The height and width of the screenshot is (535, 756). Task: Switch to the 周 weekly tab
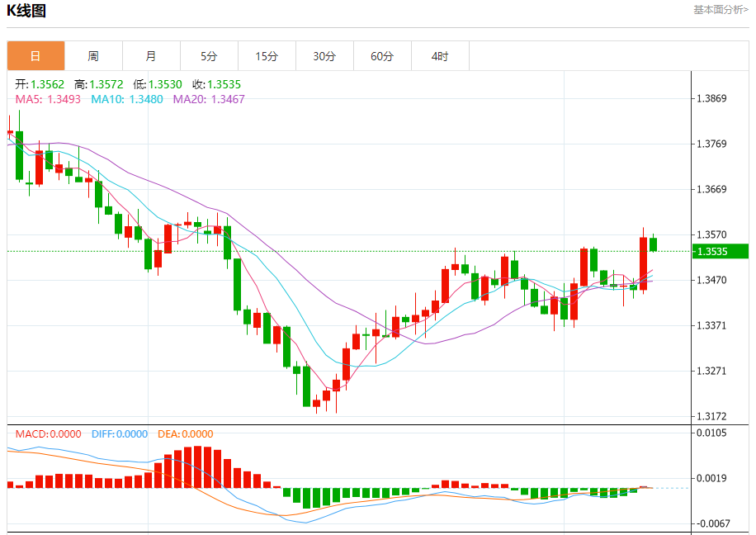(x=93, y=56)
